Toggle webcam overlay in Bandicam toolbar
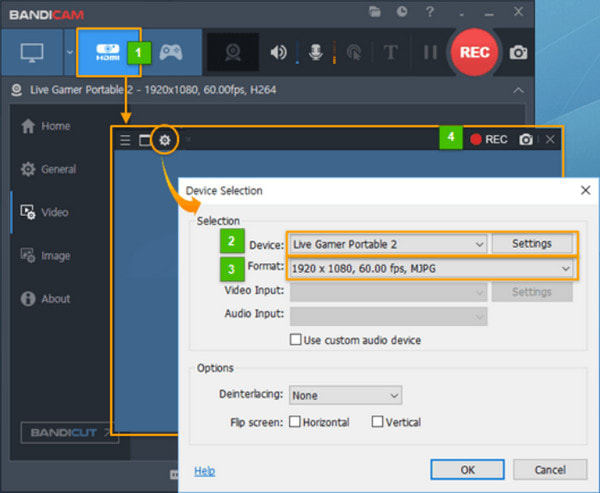The height and width of the screenshot is (493, 600). tap(233, 52)
